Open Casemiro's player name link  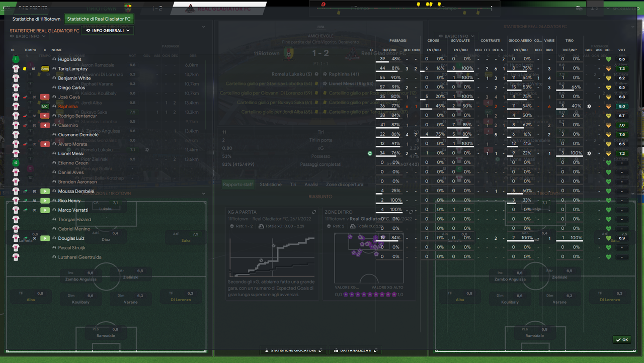[68, 125]
